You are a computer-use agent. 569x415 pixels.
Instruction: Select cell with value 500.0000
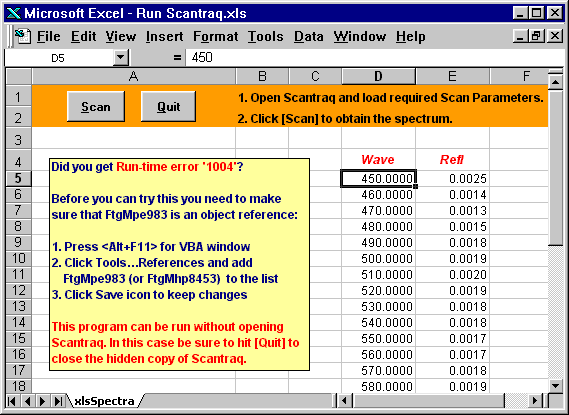[378, 259]
